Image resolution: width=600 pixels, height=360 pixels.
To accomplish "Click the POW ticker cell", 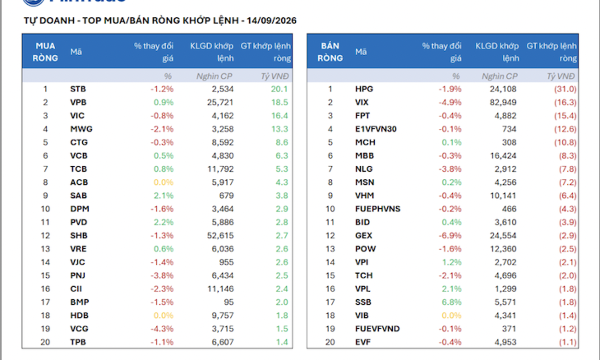I will click(x=365, y=249).
